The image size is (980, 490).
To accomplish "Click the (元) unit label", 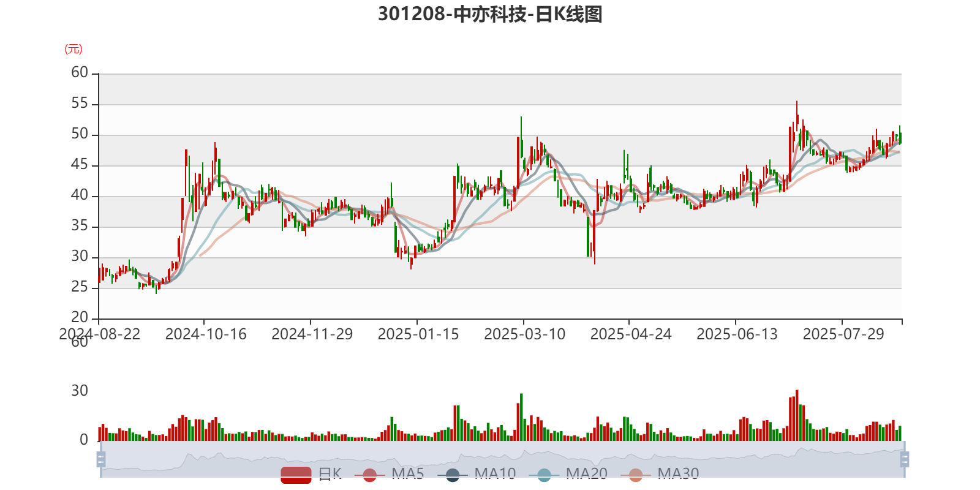I will 73,49.
